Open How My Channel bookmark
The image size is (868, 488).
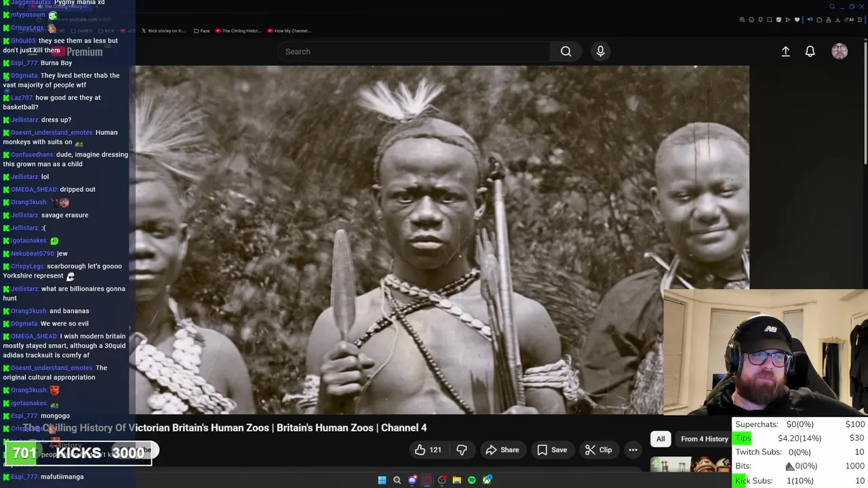[289, 31]
